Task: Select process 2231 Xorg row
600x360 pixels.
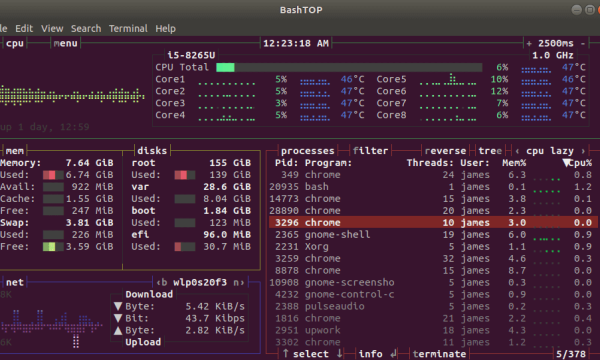Action: pyautogui.click(x=433, y=246)
